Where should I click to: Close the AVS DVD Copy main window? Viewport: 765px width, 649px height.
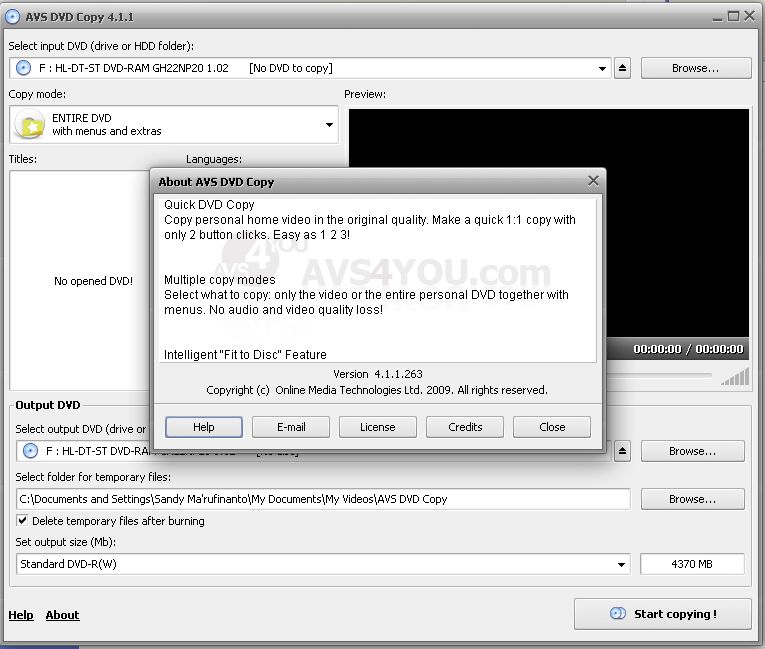[x=749, y=17]
